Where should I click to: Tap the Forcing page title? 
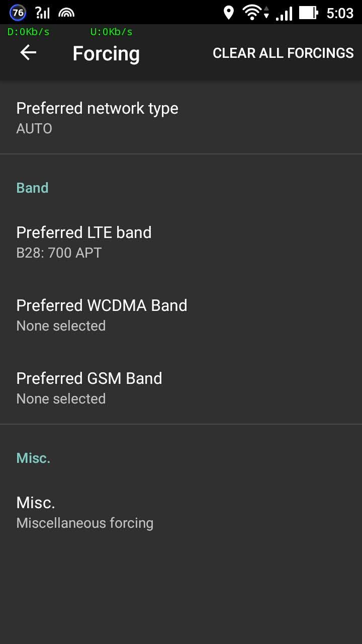[106, 53]
